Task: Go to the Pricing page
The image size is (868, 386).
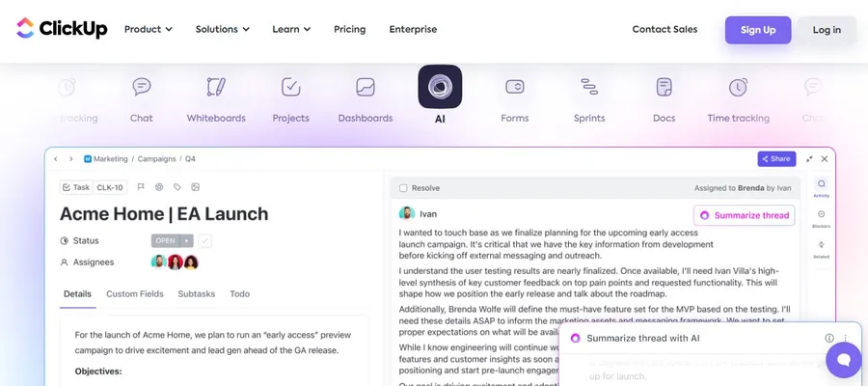Action: coord(349,30)
